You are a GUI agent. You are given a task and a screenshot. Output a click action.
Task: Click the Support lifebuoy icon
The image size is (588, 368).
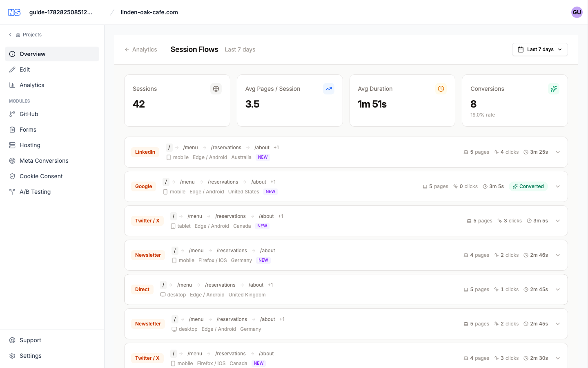(12, 340)
